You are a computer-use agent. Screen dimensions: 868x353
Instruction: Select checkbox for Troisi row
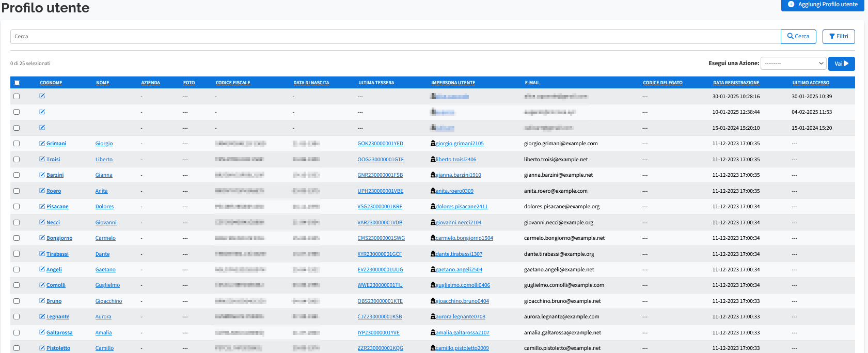17,159
